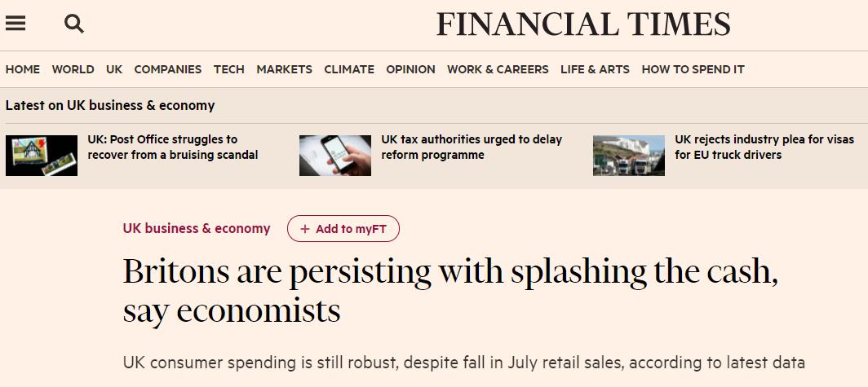Navigate to the TECH section
868x387 pixels.
click(x=229, y=70)
